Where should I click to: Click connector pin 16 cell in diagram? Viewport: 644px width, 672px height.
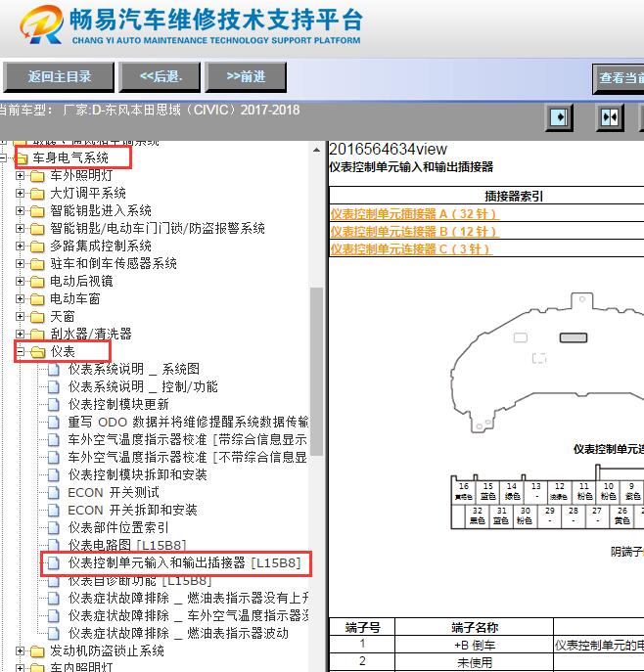464,492
